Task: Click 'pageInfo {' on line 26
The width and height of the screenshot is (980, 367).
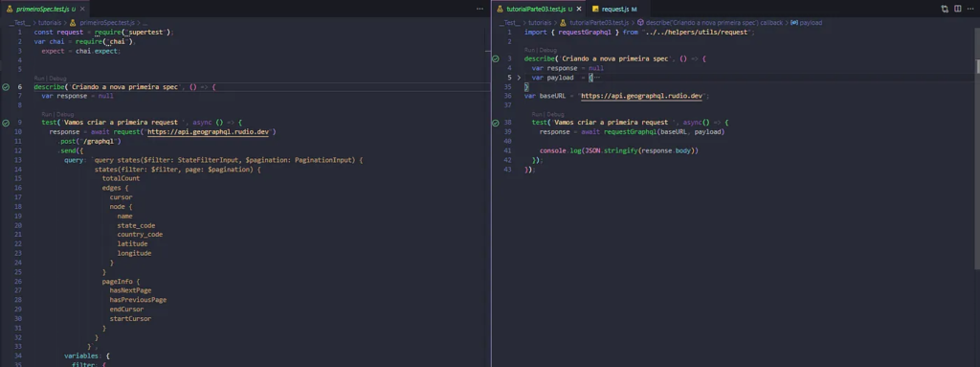Action: pos(122,282)
